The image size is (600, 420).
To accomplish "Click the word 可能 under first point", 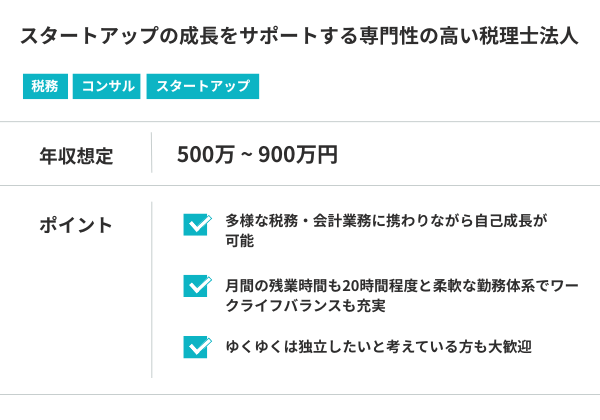I will point(239,241).
